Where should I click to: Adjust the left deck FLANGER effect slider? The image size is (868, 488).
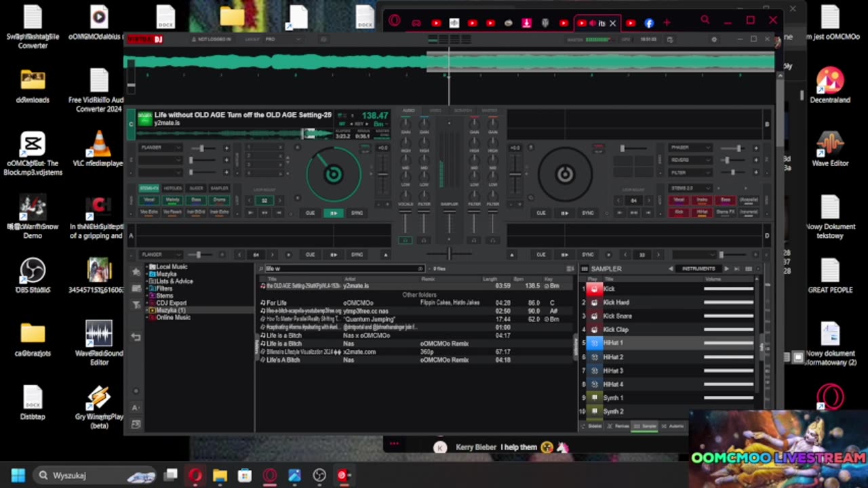[203, 148]
